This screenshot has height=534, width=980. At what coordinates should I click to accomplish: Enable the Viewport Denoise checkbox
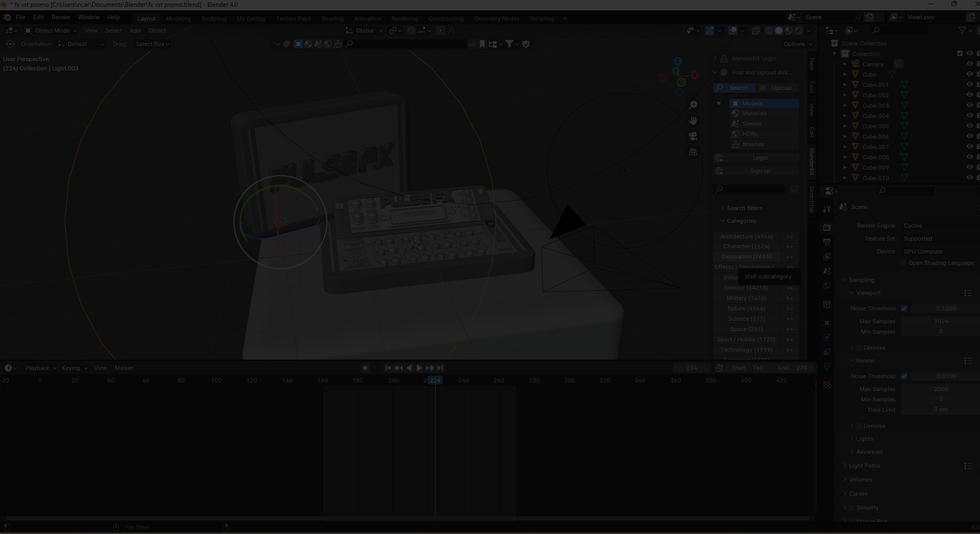point(859,348)
